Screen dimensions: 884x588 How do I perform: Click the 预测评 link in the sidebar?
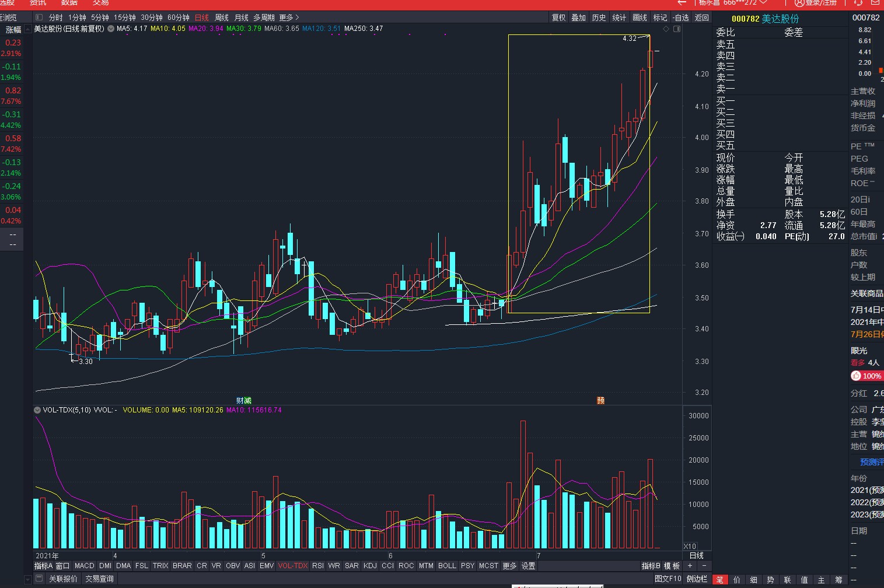click(x=872, y=462)
